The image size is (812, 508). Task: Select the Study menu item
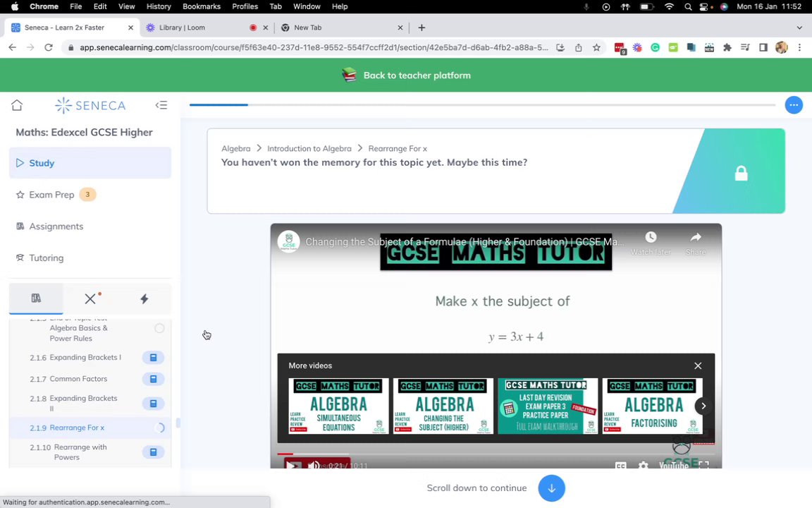(x=90, y=163)
